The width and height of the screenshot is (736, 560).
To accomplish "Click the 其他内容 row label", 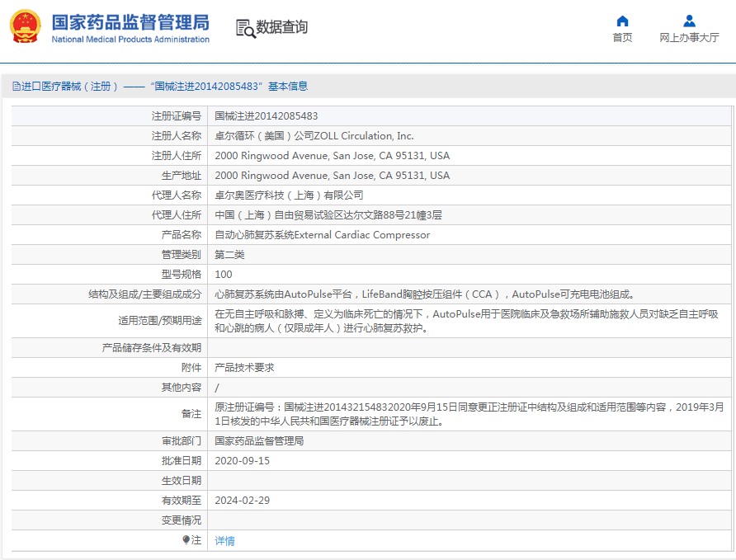I will point(182,388).
